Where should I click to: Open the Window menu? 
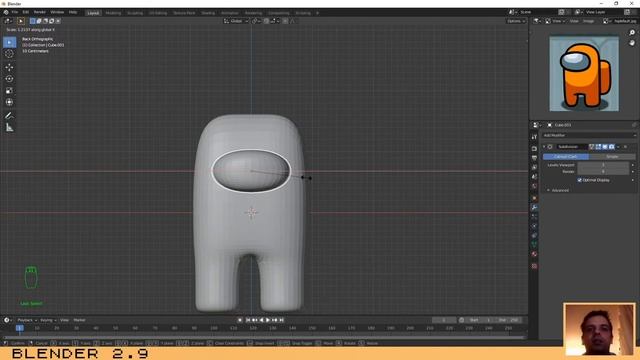click(x=57, y=12)
